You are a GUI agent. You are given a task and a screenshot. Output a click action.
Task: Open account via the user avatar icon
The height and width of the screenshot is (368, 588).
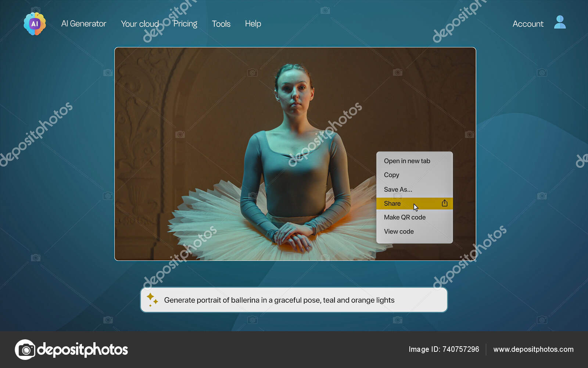[559, 22]
